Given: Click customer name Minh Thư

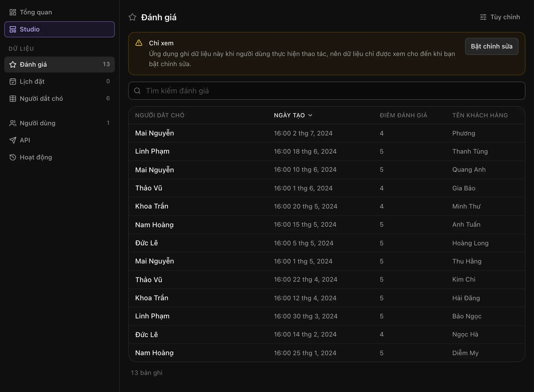Looking at the screenshot, I should pos(466,206).
